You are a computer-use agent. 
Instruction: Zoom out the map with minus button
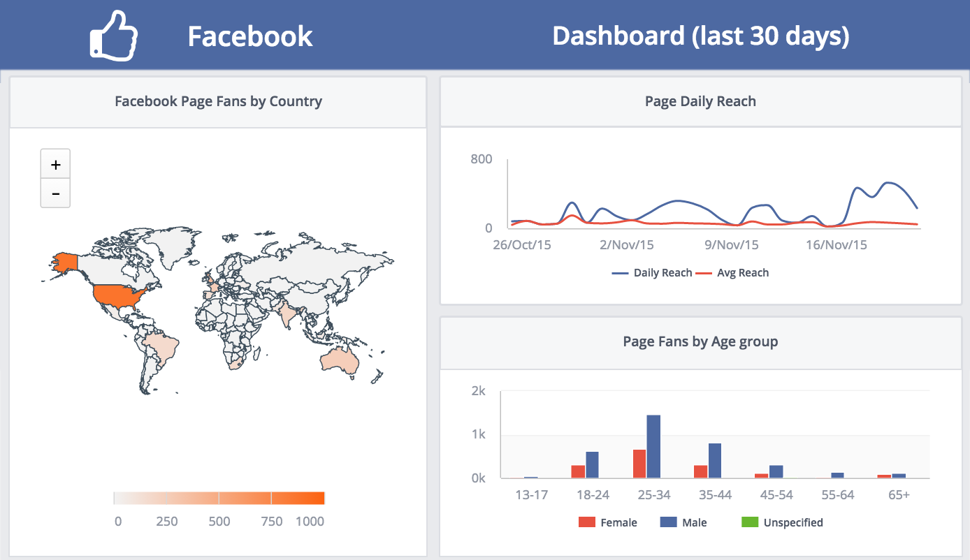pos(56,193)
